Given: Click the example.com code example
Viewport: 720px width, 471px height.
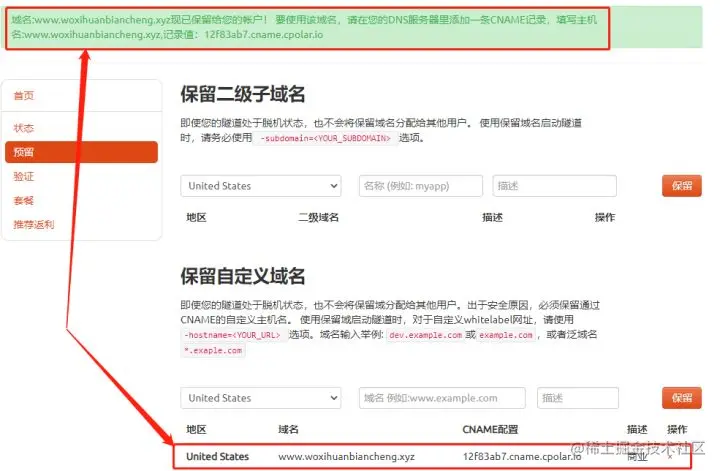Looking at the screenshot, I should pos(506,335).
